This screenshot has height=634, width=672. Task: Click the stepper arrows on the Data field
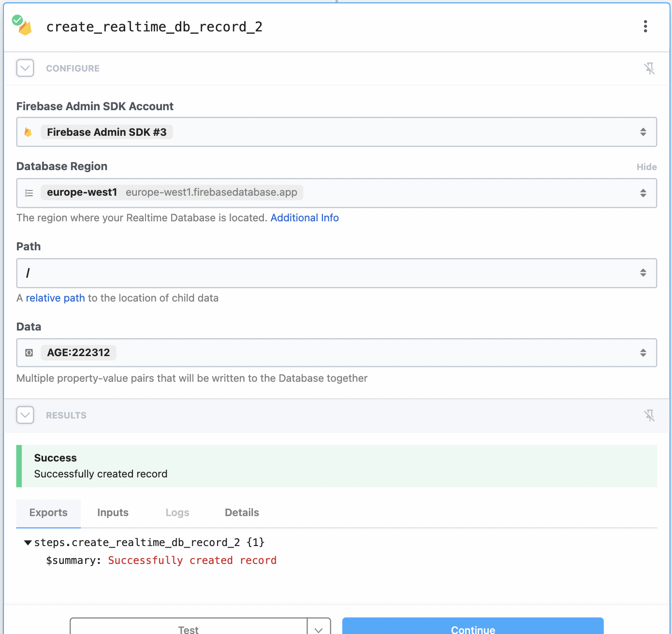pyautogui.click(x=643, y=352)
